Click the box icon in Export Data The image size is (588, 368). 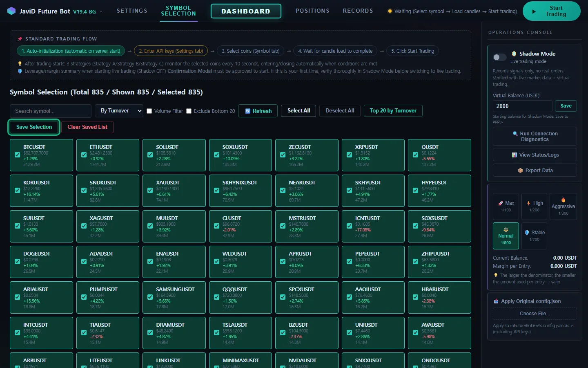point(520,171)
